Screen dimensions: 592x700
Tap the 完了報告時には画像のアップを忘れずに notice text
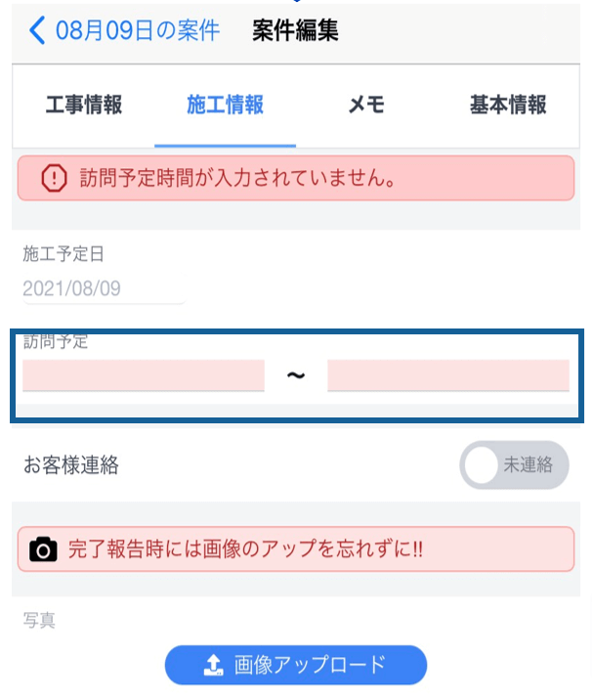[245, 549]
